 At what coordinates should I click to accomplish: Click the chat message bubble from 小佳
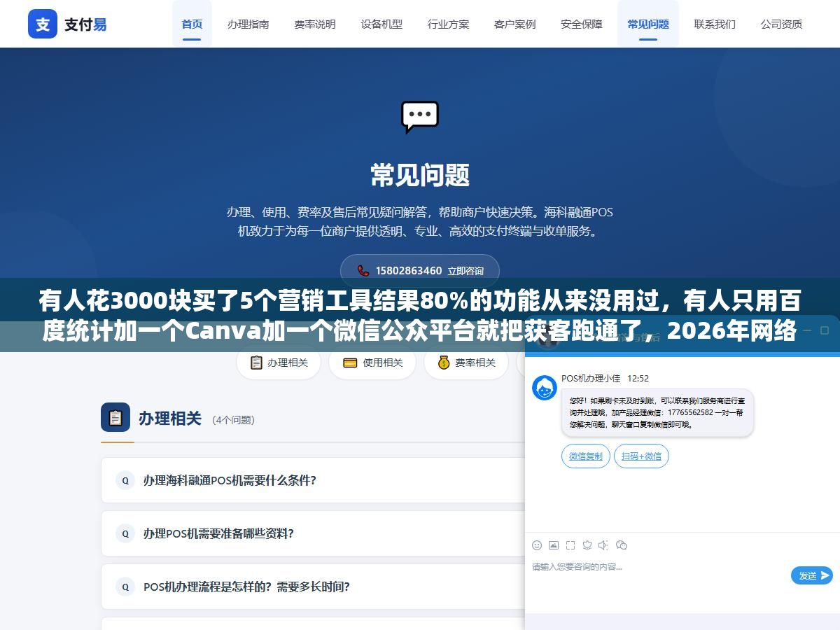657,413
